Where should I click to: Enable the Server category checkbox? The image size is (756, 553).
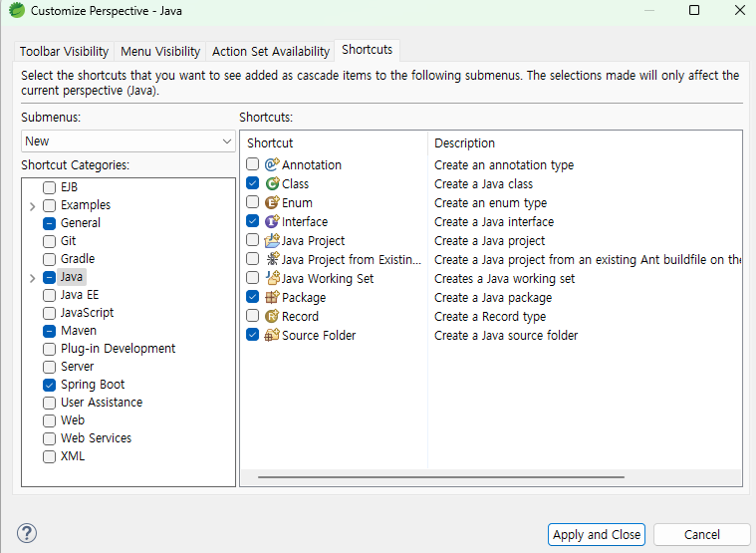click(x=49, y=367)
